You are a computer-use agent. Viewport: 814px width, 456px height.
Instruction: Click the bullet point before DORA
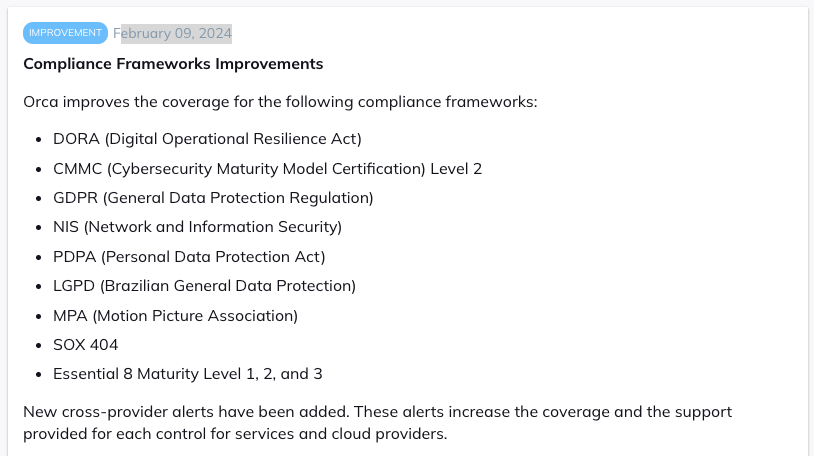(x=38, y=140)
